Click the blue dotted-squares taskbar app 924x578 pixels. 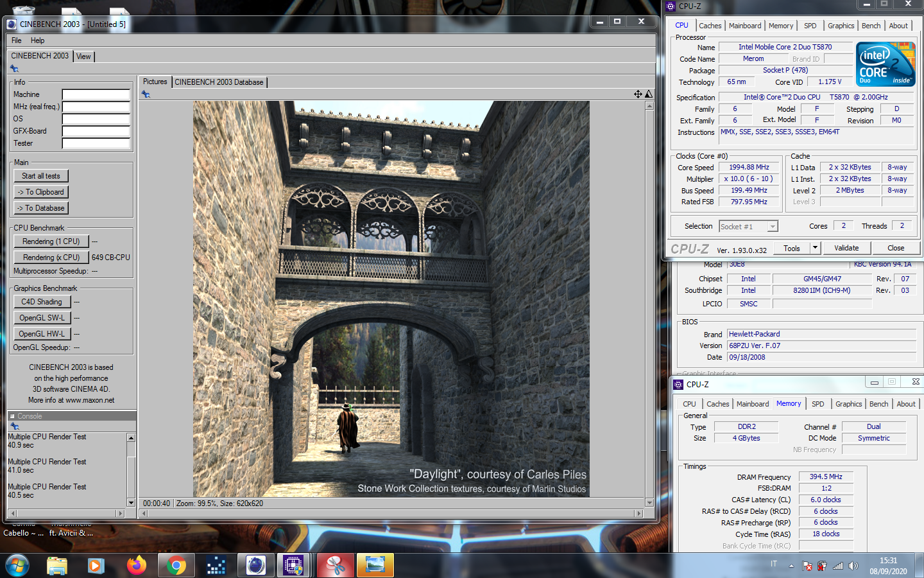coord(216,565)
